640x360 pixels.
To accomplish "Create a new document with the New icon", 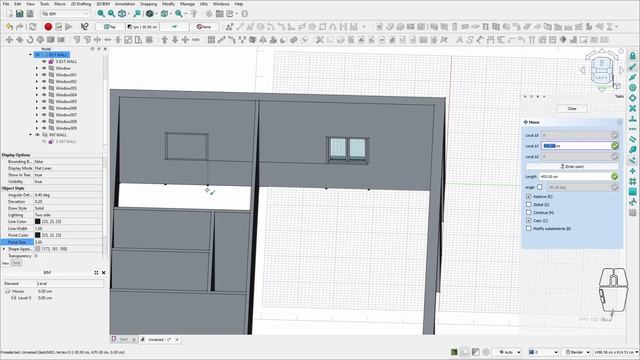I will pyautogui.click(x=9, y=13).
